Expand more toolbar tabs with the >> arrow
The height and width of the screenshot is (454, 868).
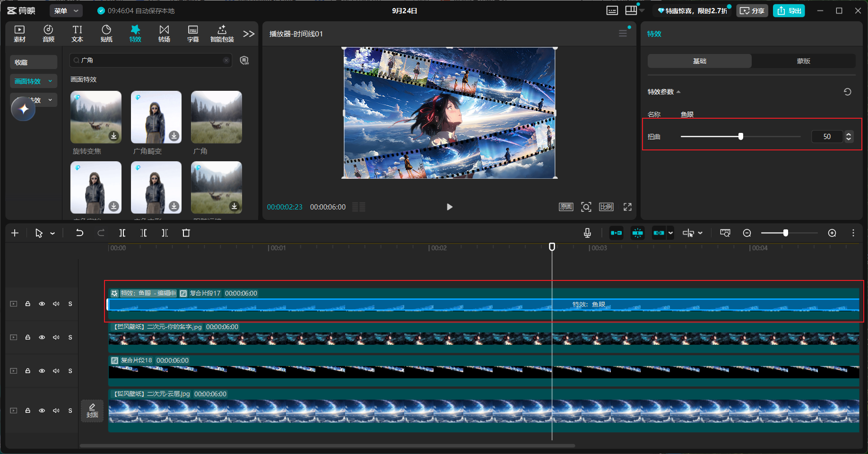[x=249, y=34]
